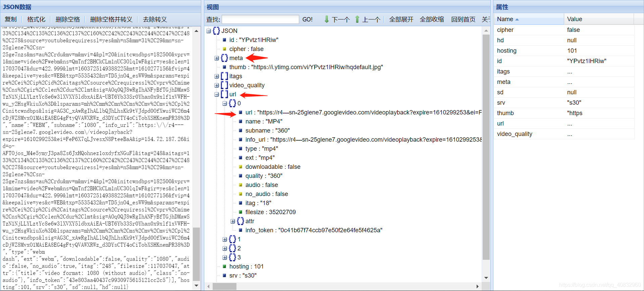
Task: Collapse the url array node
Action: (217, 94)
